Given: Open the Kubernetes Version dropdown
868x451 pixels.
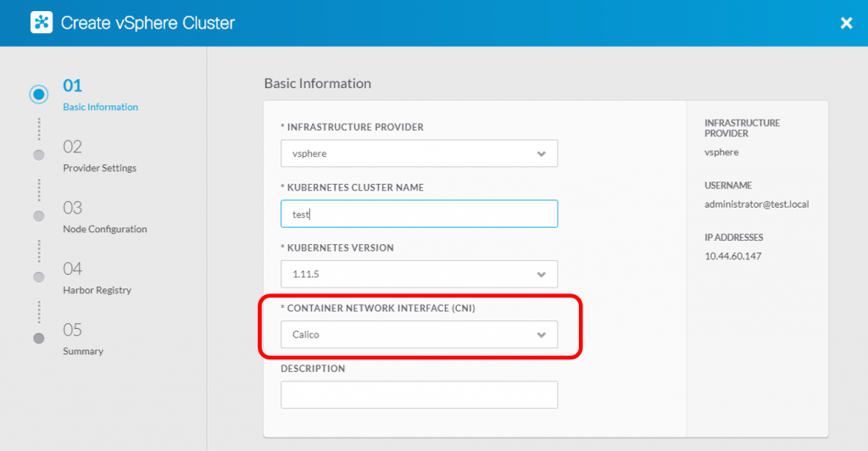Looking at the screenshot, I should click(x=419, y=274).
